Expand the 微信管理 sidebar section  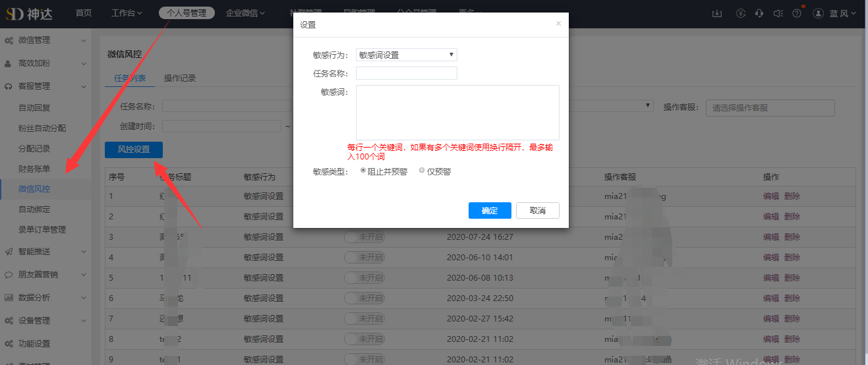coord(84,41)
